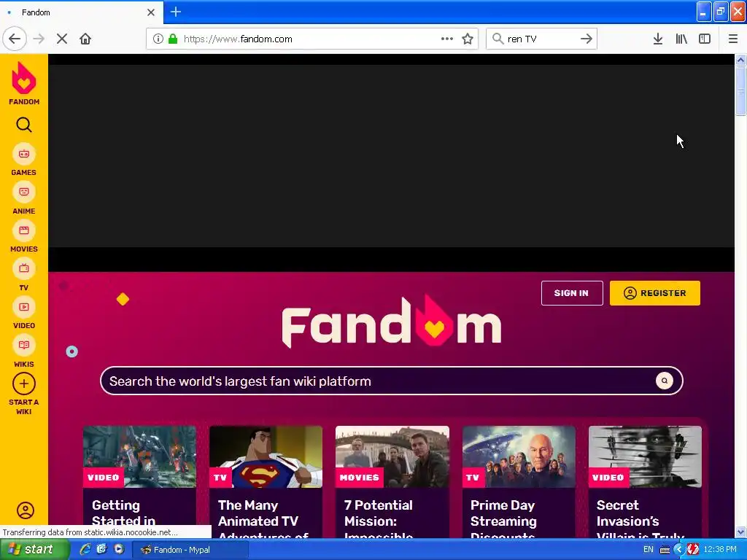Screen dimensions: 747x560
Task: Open a new tab with plus button
Action: pos(176,12)
